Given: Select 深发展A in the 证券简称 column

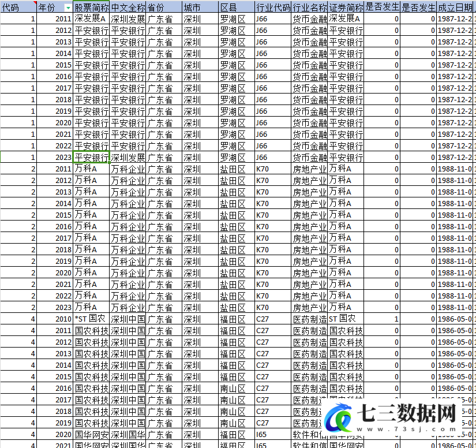Looking at the screenshot, I should pyautogui.click(x=346, y=19).
